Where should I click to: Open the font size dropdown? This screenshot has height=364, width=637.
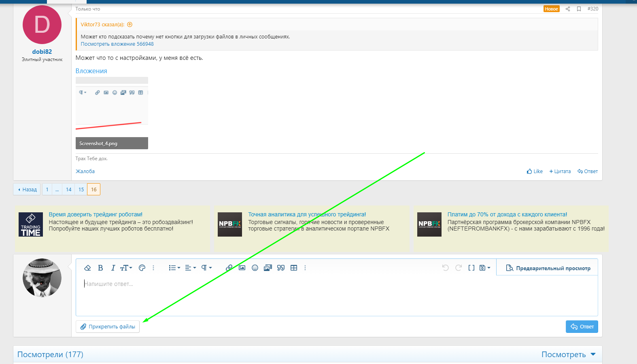tap(126, 268)
